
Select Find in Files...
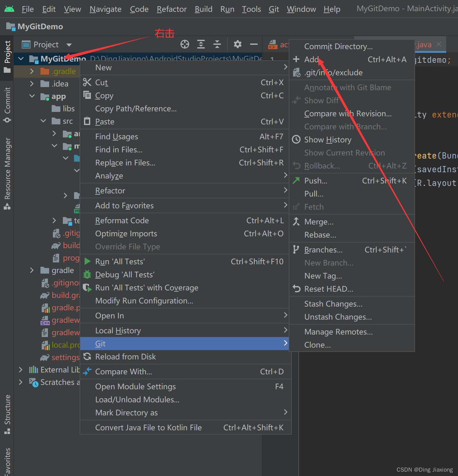[x=185, y=150]
